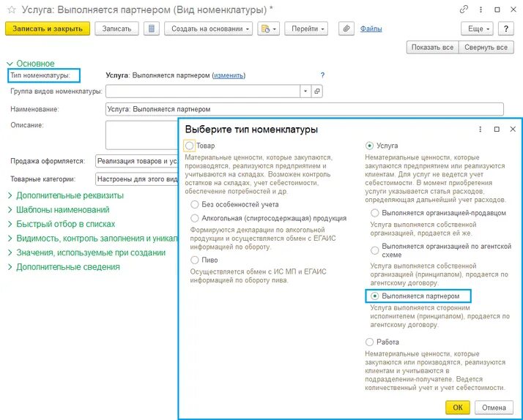This screenshot has width=523, height=420.
Task: Open Создать на основании dropdown
Action: click(209, 29)
